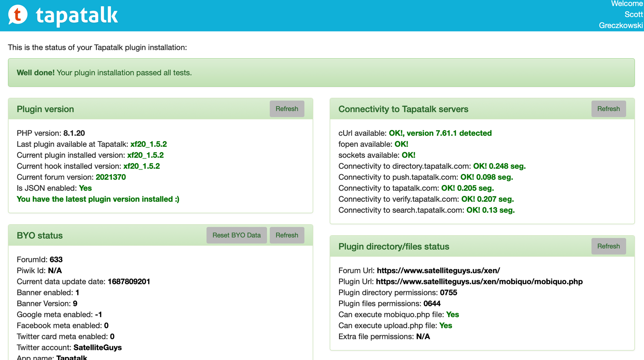Click the data update date 1687809201
The image size is (644, 360).
click(129, 282)
